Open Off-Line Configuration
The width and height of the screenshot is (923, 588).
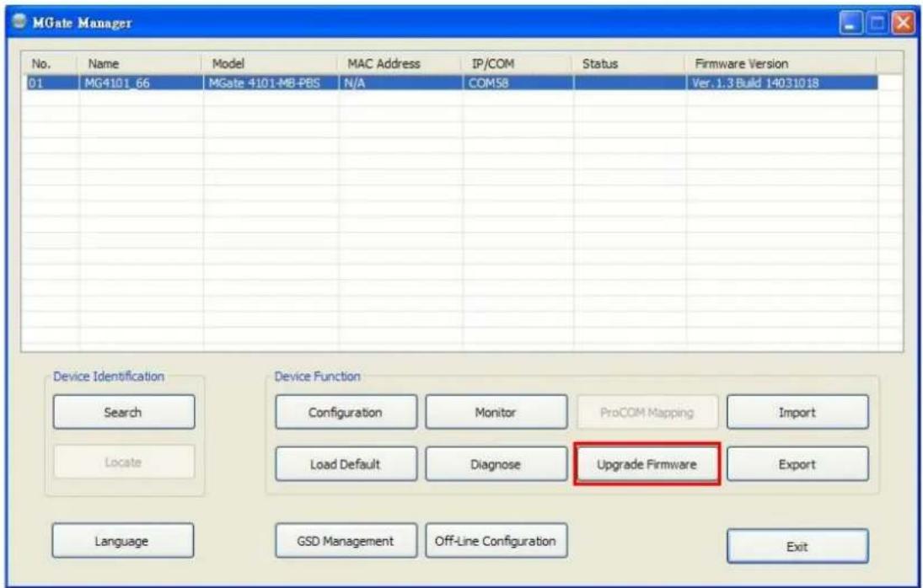point(496,541)
